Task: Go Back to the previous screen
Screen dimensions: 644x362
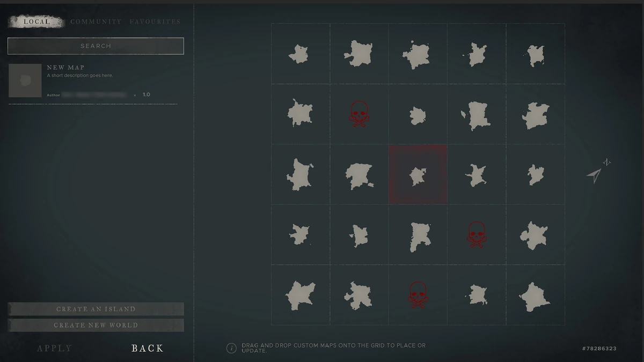Action: [148, 349]
